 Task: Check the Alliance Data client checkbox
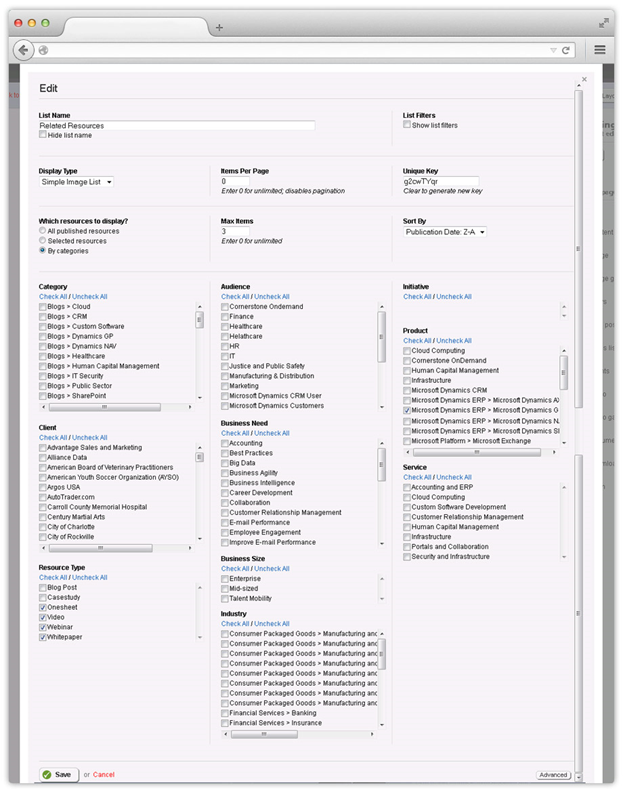43,458
